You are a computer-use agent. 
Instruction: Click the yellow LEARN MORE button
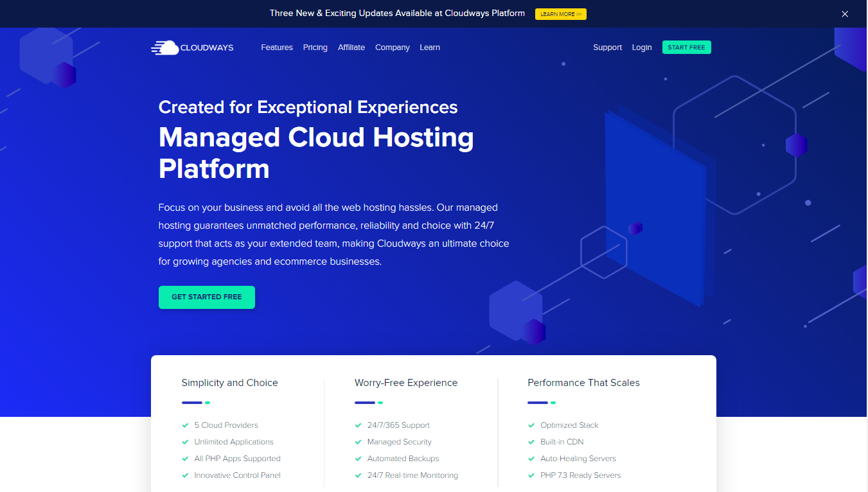(x=561, y=14)
